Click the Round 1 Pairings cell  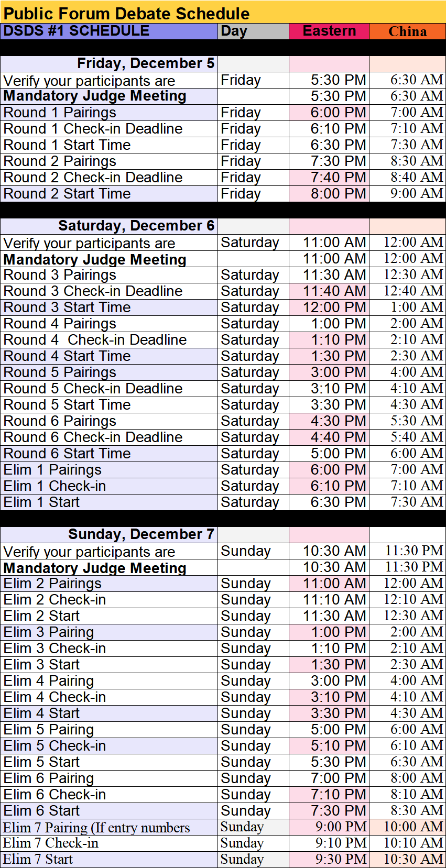pos(60,113)
